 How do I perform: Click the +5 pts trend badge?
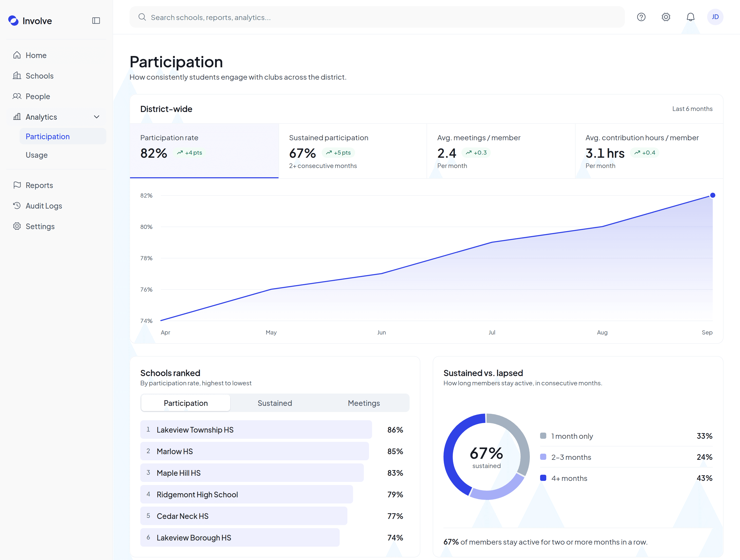click(338, 153)
